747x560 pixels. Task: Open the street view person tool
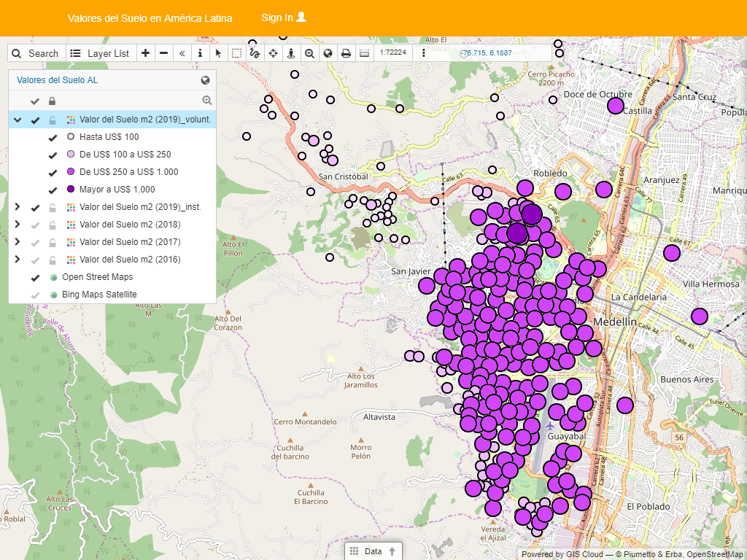pos(291,53)
